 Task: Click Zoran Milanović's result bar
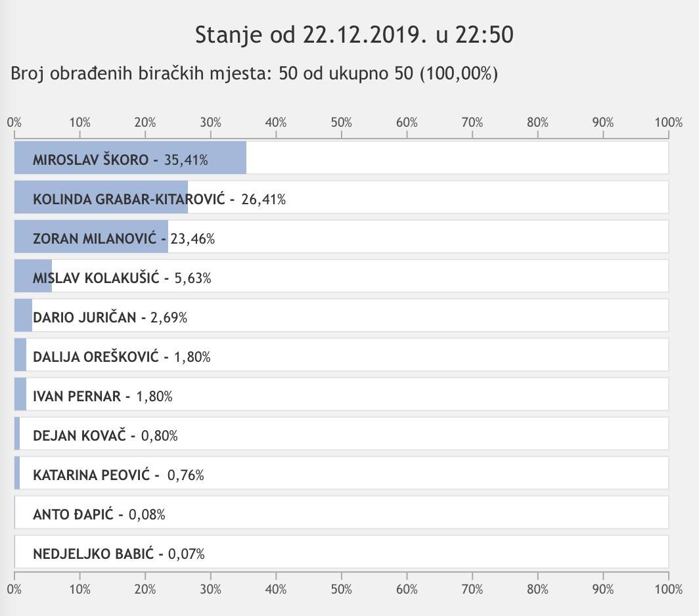(x=91, y=237)
